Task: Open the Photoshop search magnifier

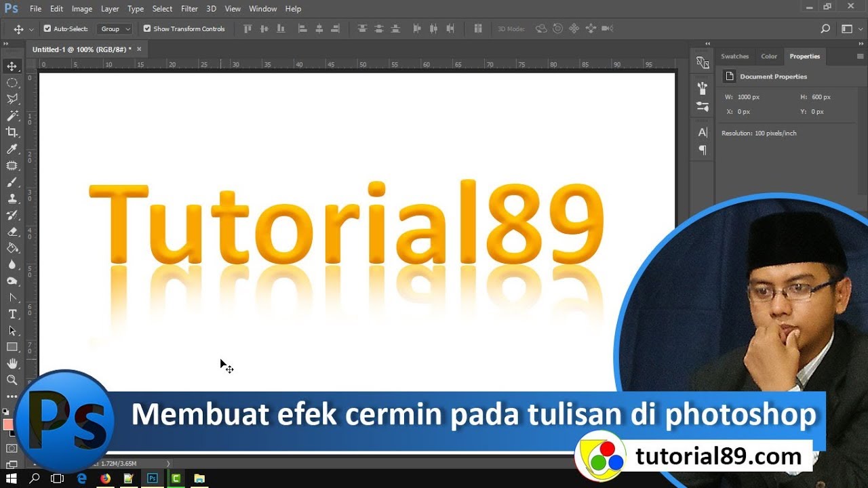Action: (825, 28)
